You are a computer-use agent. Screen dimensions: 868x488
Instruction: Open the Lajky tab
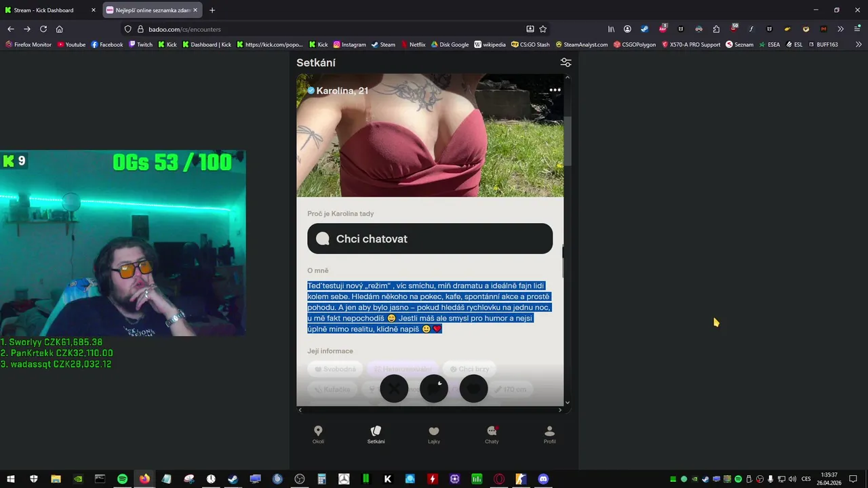(x=434, y=434)
